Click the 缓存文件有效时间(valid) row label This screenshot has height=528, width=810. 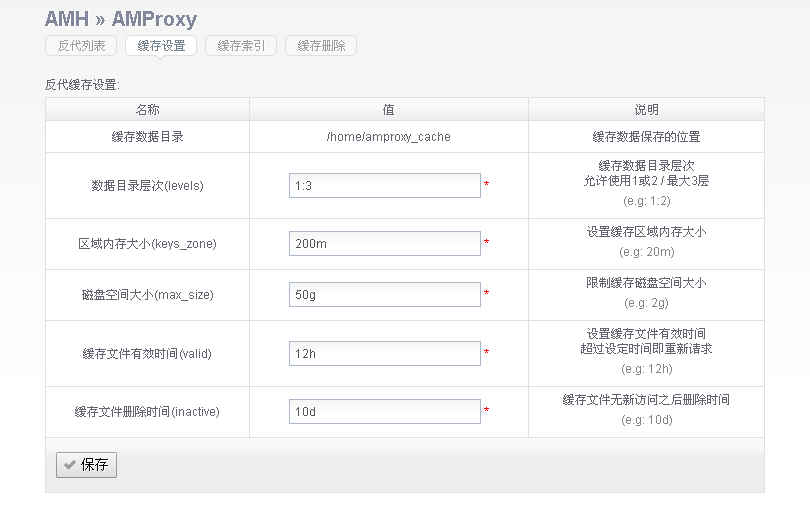coord(147,354)
